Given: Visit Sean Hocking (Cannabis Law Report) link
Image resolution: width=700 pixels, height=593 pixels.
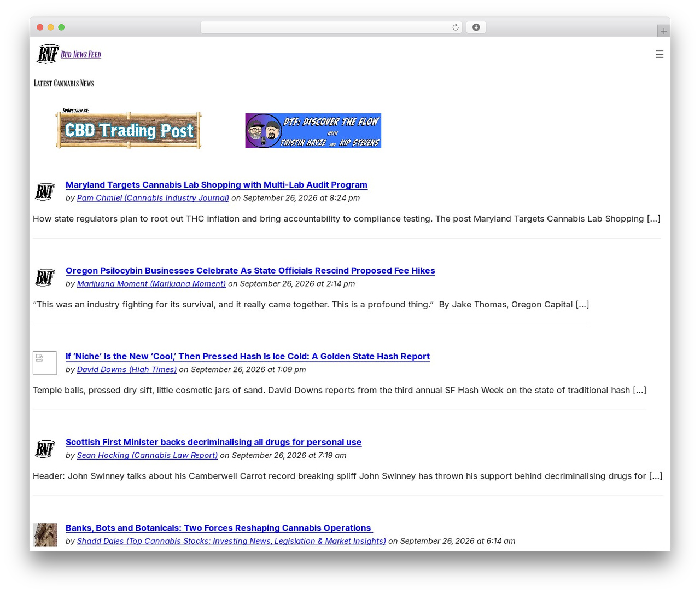Looking at the screenshot, I should [147, 455].
